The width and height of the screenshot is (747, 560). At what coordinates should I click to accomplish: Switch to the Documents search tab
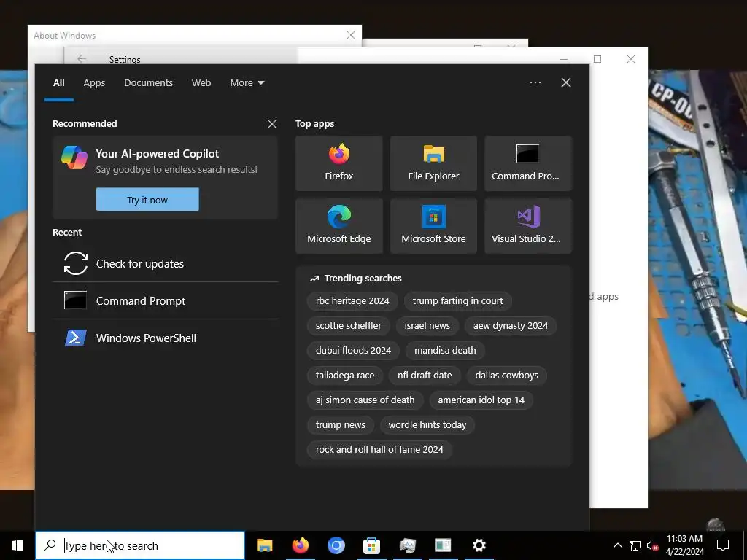148,83
